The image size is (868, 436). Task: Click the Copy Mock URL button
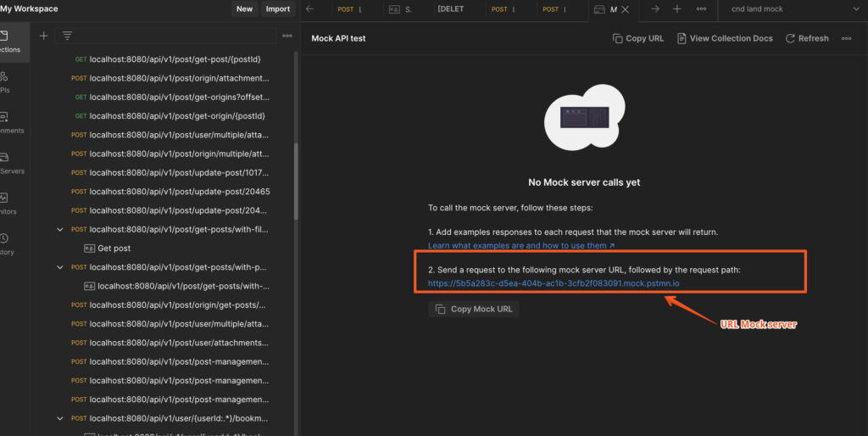[473, 309]
